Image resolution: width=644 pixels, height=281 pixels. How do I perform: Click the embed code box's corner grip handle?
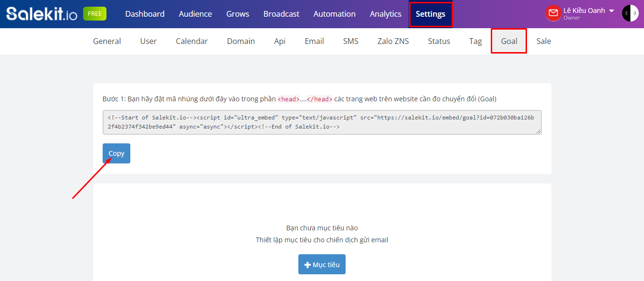click(x=538, y=131)
